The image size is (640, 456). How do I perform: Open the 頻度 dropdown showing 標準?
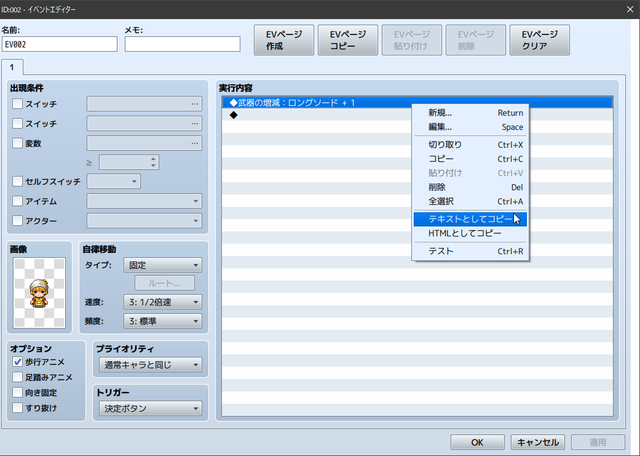coord(162,321)
